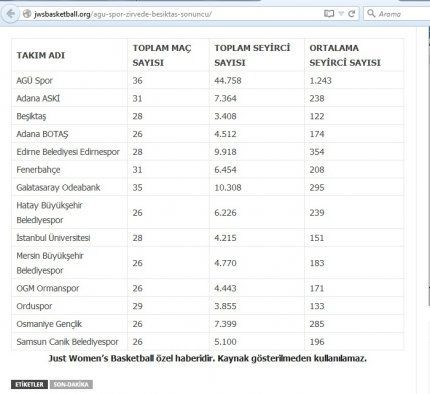The height and width of the screenshot is (394, 430).
Task: Click total spectators value 4.443
Action: [x=225, y=288]
